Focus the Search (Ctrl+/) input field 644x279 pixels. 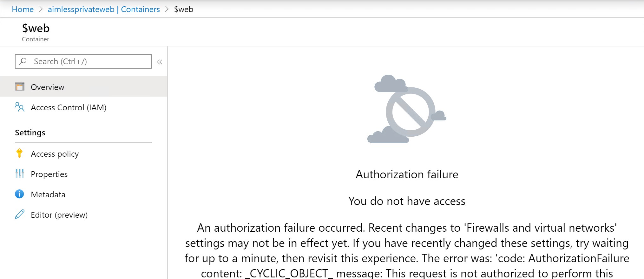[x=83, y=61]
